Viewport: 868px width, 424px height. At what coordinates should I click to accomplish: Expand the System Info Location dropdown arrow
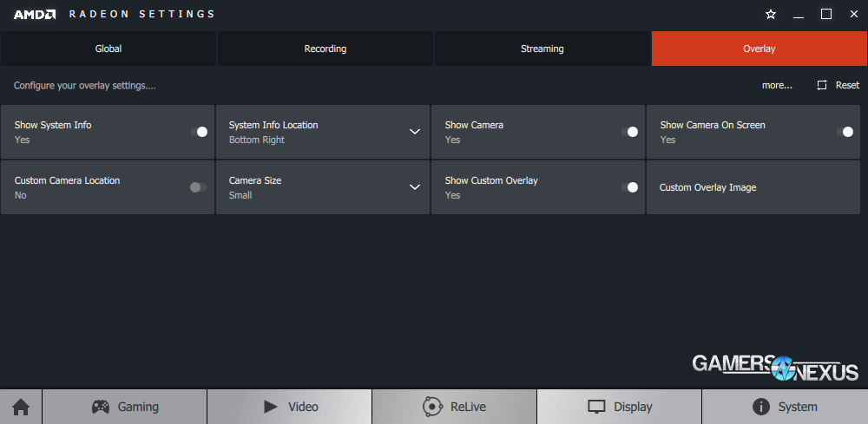point(415,132)
